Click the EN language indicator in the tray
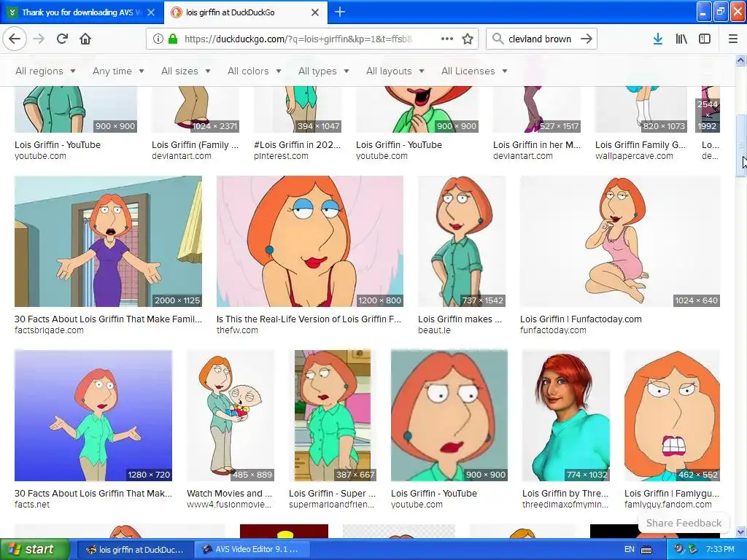Screen dimensions: 747x560 click(x=630, y=550)
